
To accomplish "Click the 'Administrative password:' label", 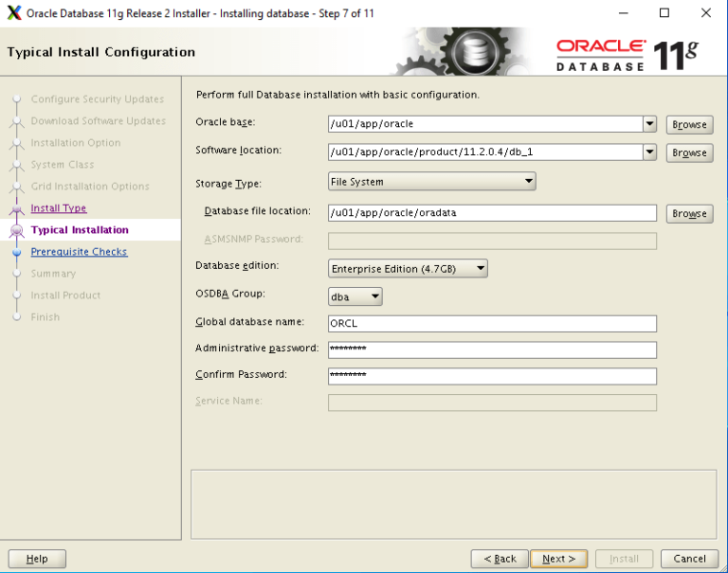I will (257, 348).
